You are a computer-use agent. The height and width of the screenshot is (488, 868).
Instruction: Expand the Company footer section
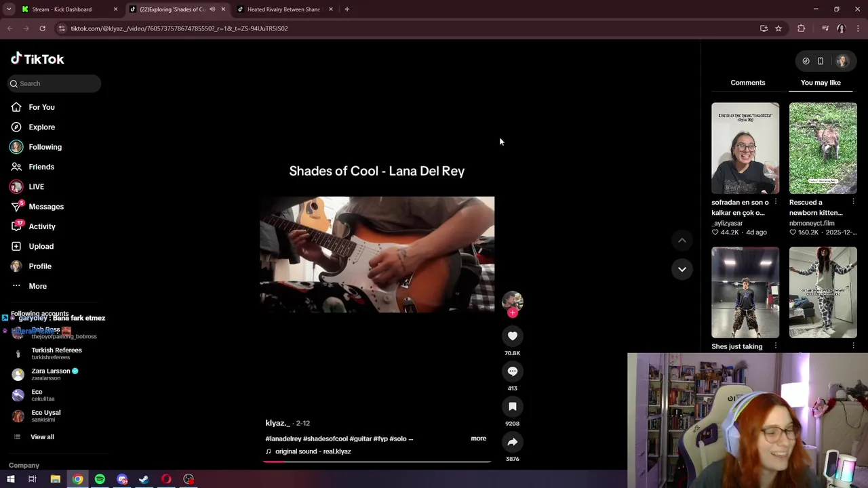point(24,466)
